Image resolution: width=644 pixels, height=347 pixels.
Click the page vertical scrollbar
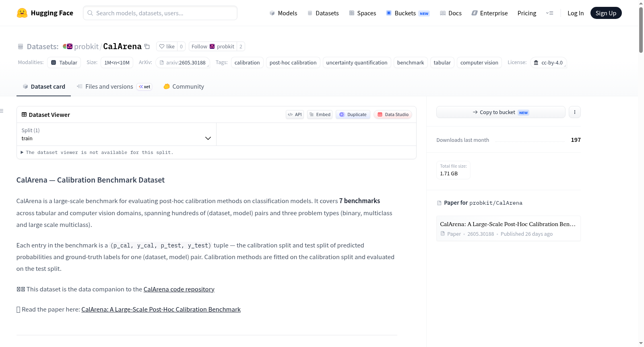(x=641, y=30)
